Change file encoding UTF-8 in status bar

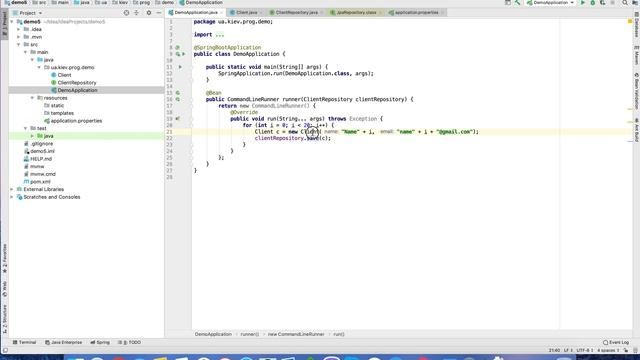click(x=584, y=350)
